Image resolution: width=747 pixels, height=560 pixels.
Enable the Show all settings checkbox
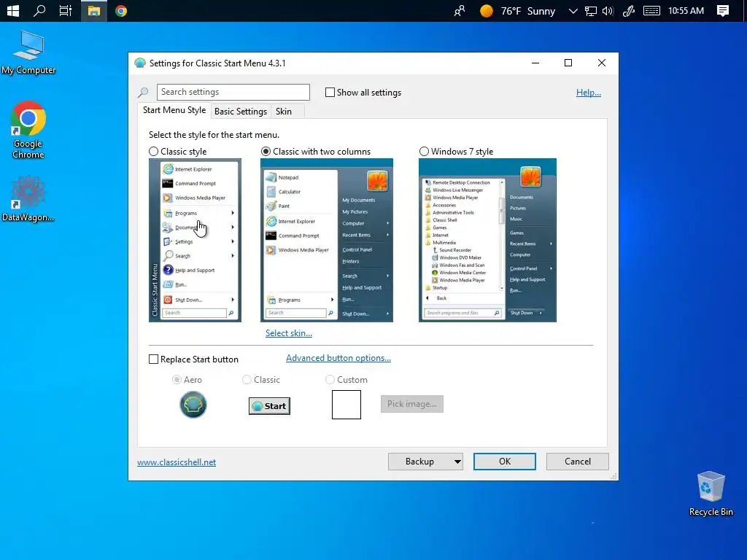[x=330, y=93]
